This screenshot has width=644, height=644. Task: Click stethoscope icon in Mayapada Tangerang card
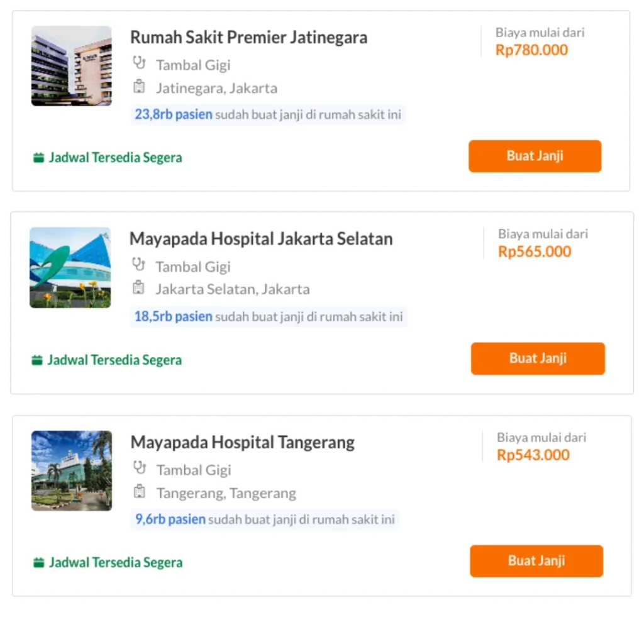tap(139, 468)
